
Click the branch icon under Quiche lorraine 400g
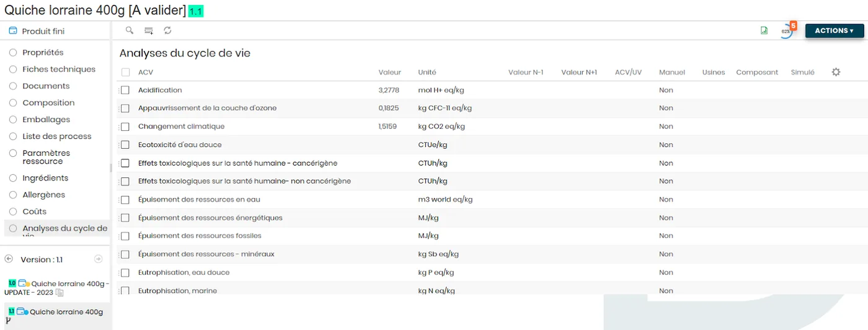pyautogui.click(x=8, y=321)
